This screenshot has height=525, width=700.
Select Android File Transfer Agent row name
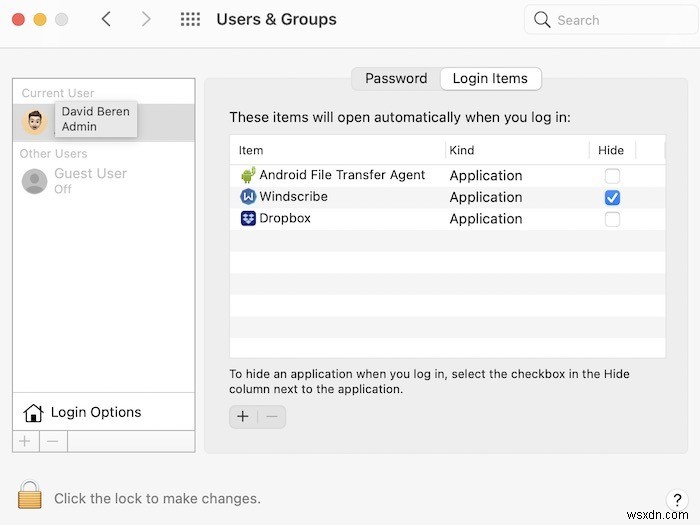pyautogui.click(x=342, y=175)
